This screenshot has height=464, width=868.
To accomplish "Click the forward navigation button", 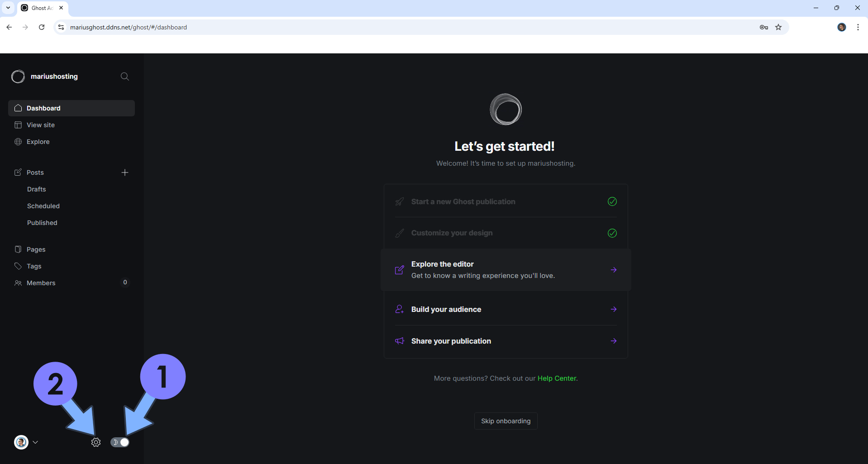I will [x=25, y=27].
